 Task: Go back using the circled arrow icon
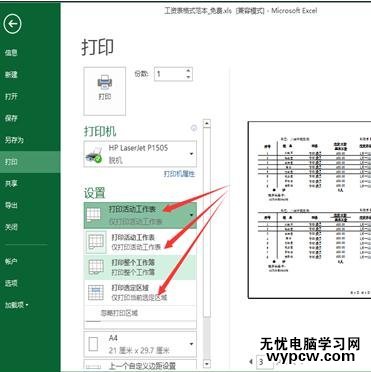point(12,24)
